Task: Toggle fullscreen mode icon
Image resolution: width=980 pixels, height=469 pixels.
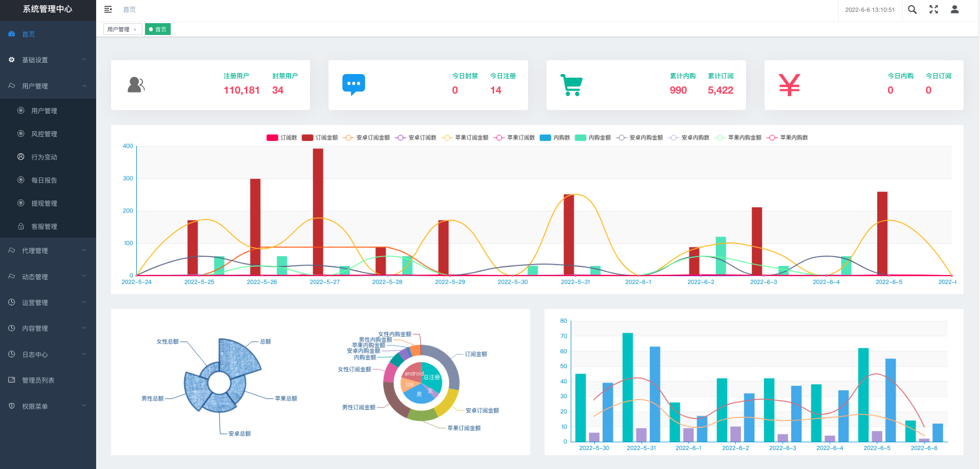Action: 934,9
